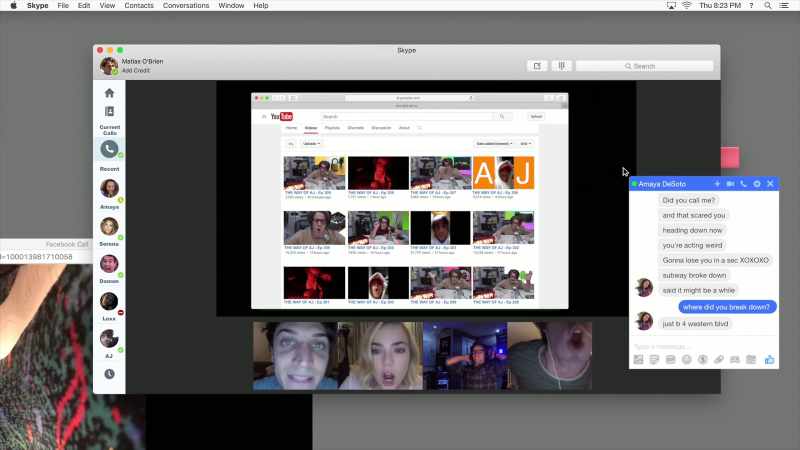Expand the Uploads dropdown on YouTube page
The width and height of the screenshot is (800, 450).
(311, 144)
